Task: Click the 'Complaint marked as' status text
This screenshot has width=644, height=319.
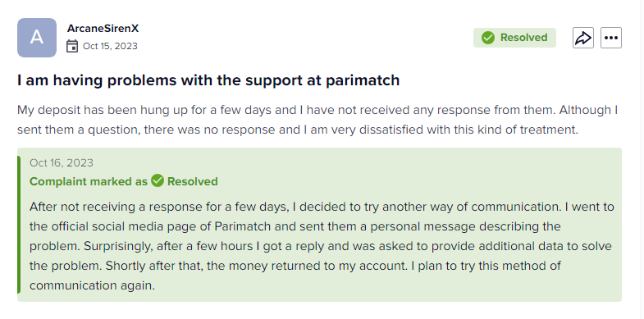Action: 89,181
